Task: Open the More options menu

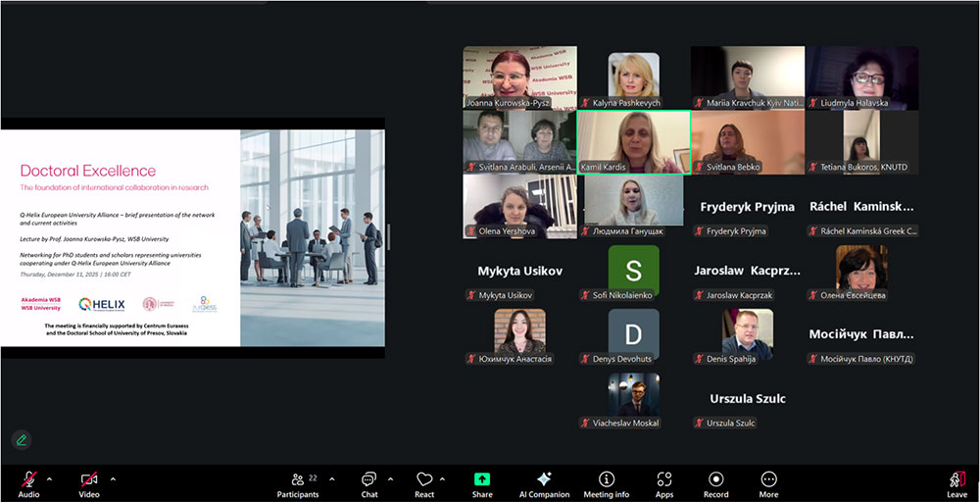Action: pos(768,481)
